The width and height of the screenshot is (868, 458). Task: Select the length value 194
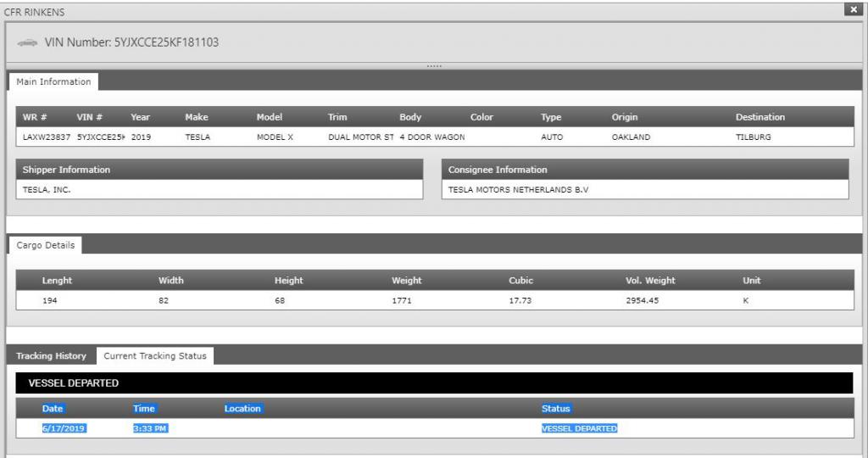50,300
